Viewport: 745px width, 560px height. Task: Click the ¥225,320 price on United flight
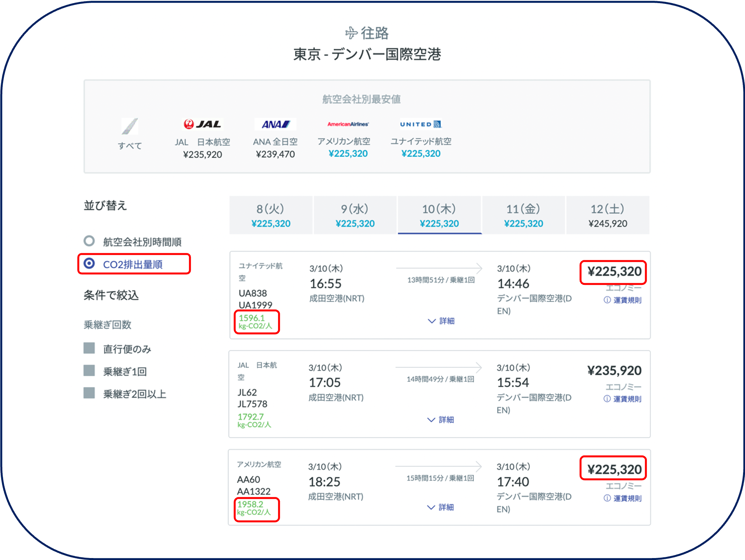tap(613, 272)
